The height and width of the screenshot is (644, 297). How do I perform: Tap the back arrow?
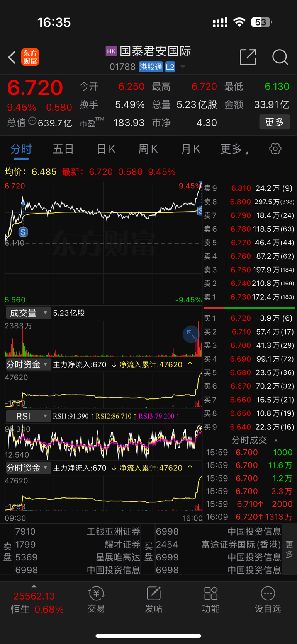[12, 57]
